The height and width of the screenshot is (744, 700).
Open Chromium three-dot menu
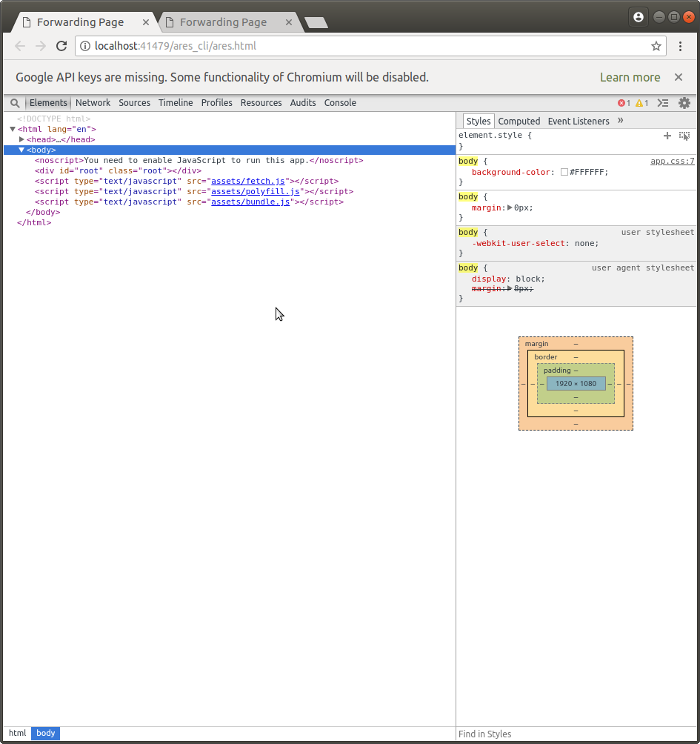tap(680, 46)
